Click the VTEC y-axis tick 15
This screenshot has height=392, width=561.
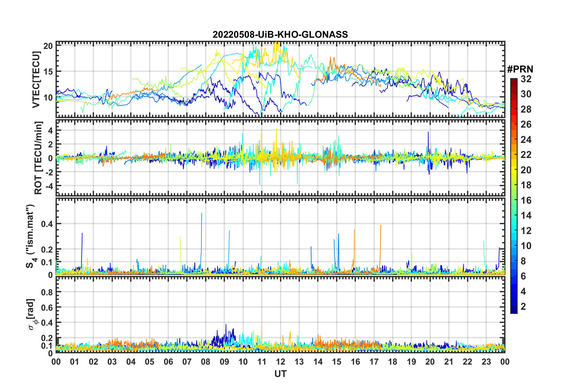click(48, 72)
